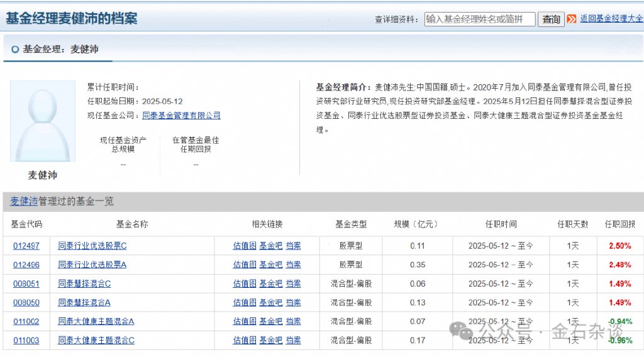644x357 pixels.
Task: Open the 同泰行业优选股票A fund page
Action: (x=92, y=265)
